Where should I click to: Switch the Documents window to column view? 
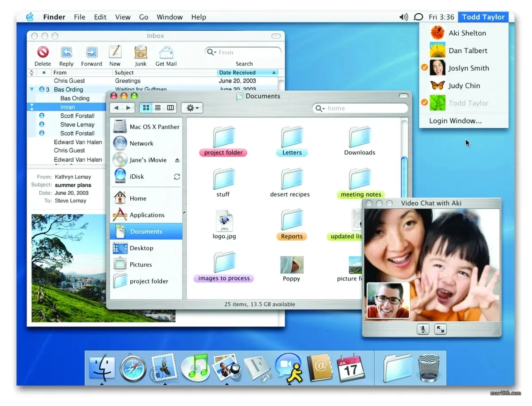tap(170, 107)
